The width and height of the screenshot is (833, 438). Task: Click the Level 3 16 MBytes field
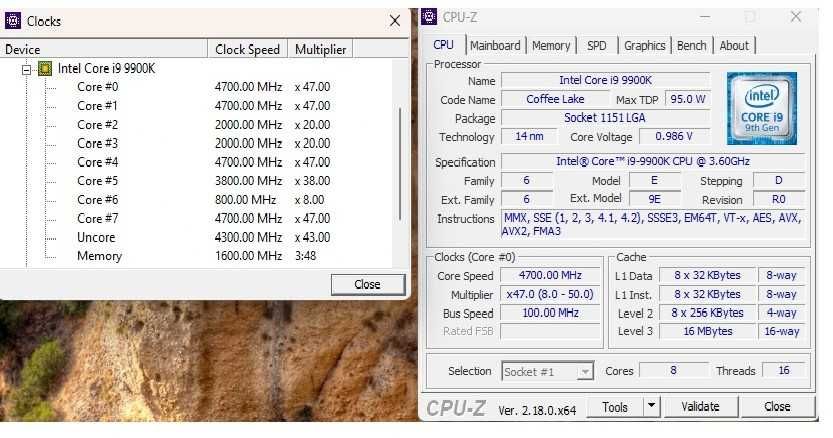coord(707,331)
